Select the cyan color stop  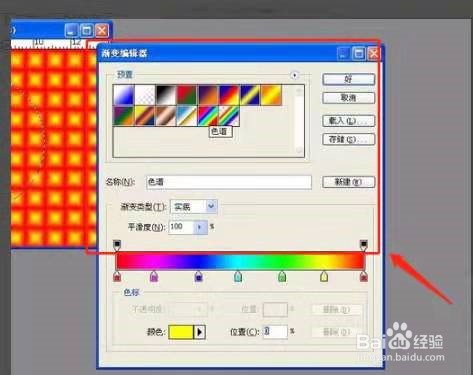tap(238, 276)
